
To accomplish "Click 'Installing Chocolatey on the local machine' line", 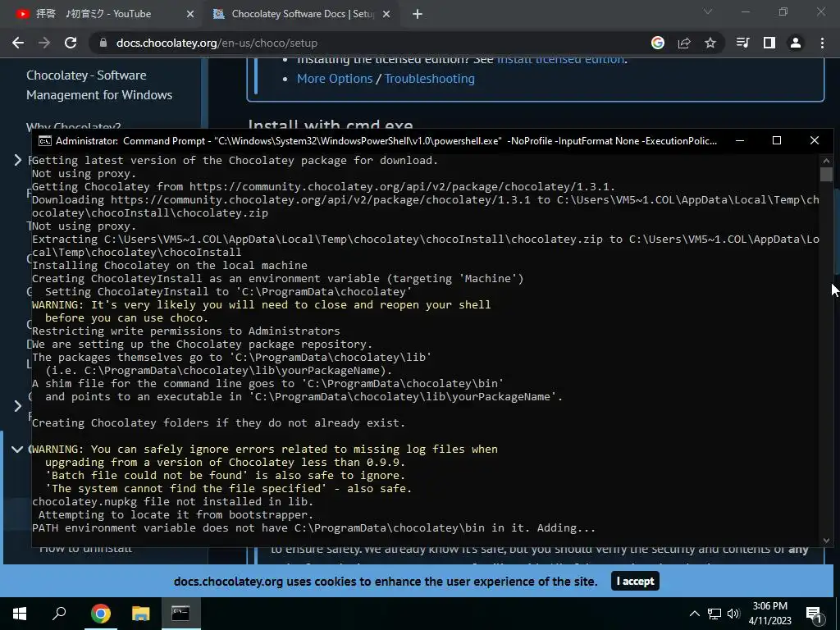I will 170,265.
